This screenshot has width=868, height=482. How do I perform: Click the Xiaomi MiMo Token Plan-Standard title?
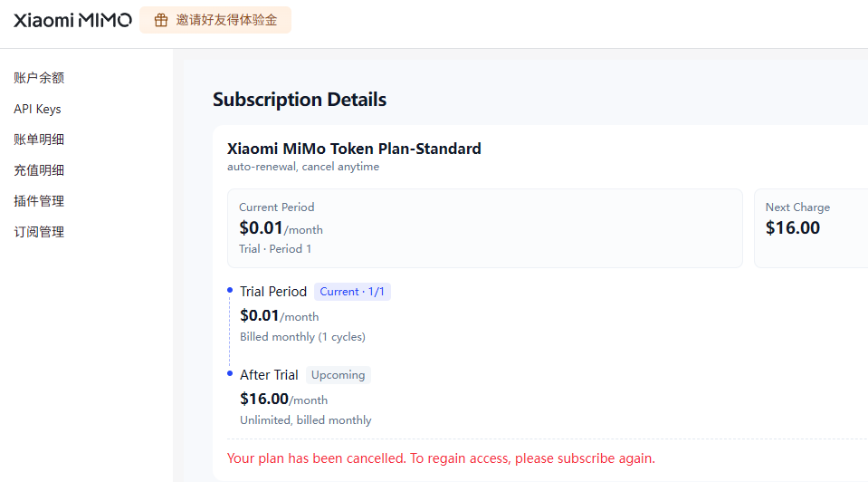[354, 149]
